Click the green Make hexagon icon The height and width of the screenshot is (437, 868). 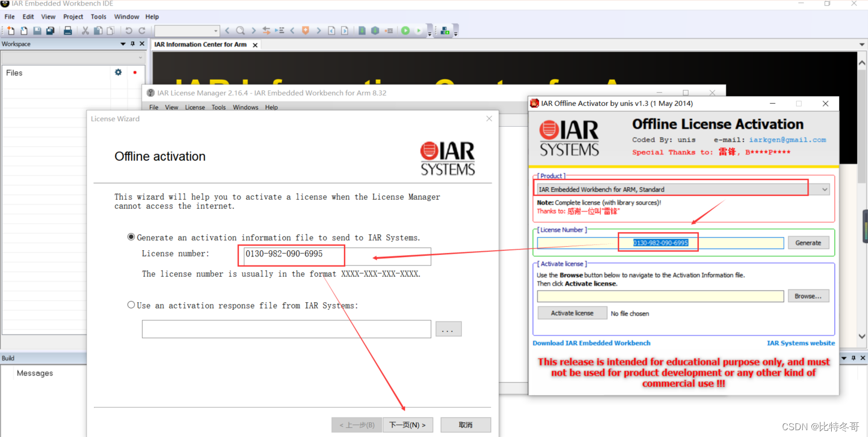click(375, 31)
